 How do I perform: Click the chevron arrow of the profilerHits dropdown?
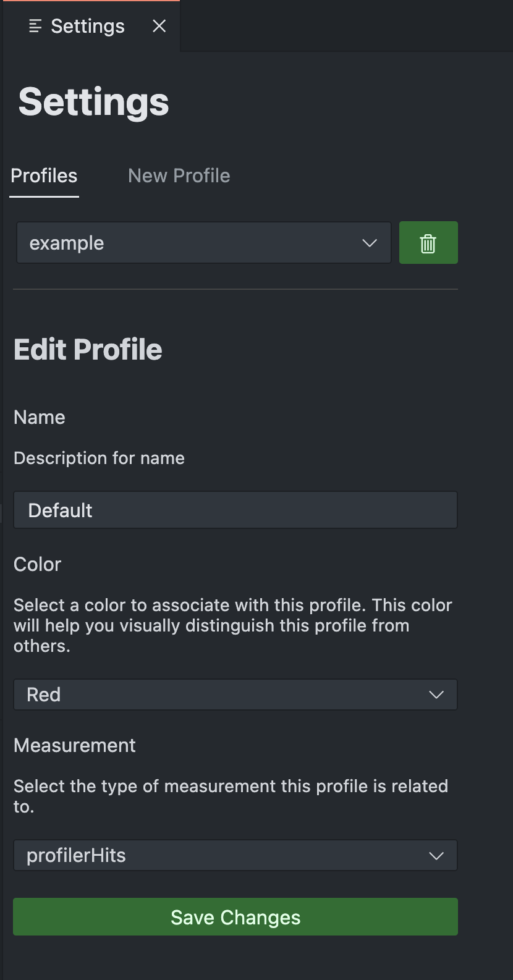(436, 856)
